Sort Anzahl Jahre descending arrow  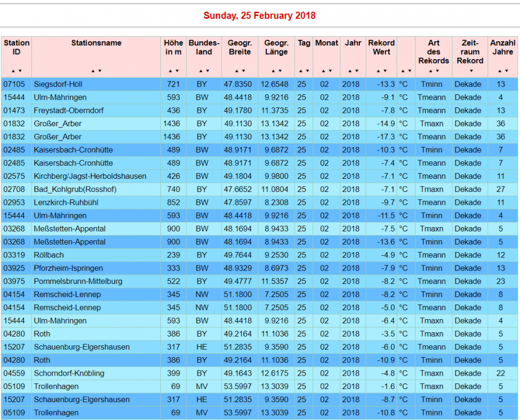click(x=506, y=71)
